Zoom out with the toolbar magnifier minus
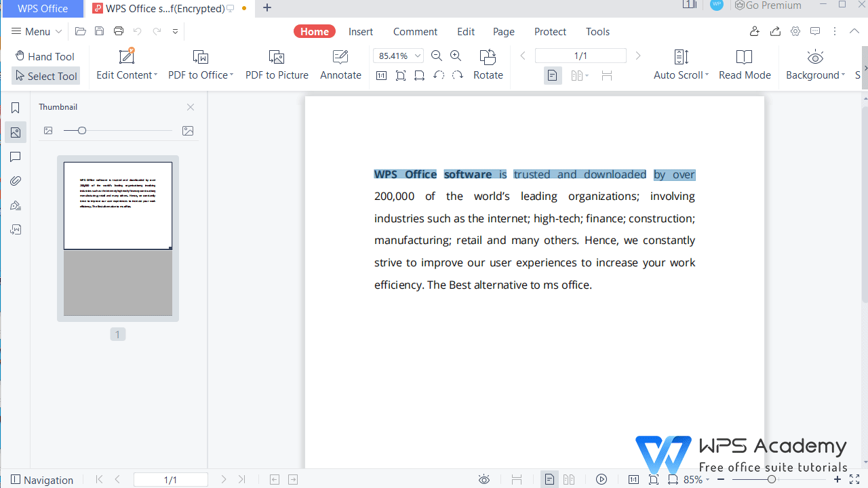Image resolution: width=868 pixels, height=488 pixels. click(437, 56)
